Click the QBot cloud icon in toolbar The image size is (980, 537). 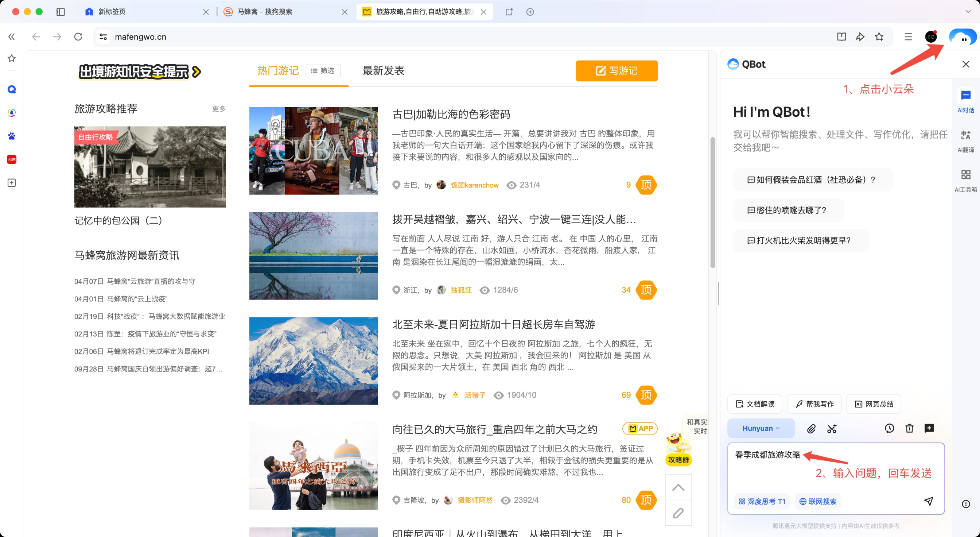962,37
